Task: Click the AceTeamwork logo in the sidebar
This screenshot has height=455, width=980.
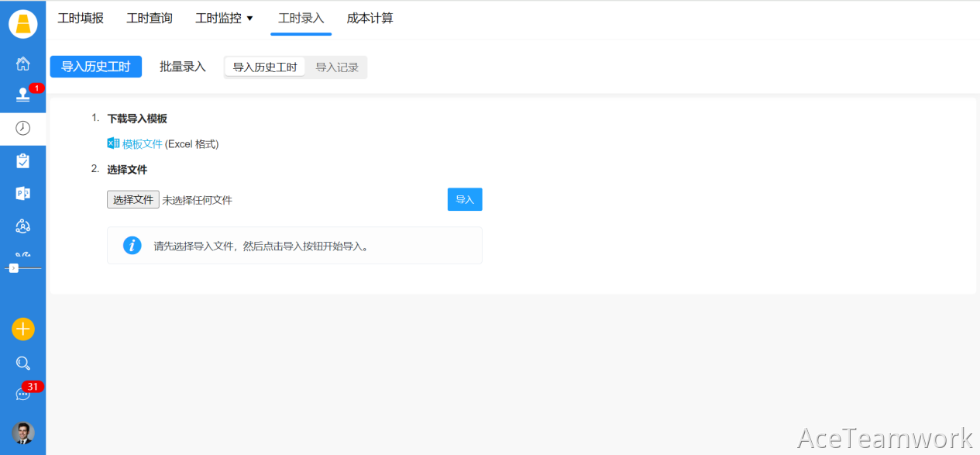Action: (x=23, y=24)
